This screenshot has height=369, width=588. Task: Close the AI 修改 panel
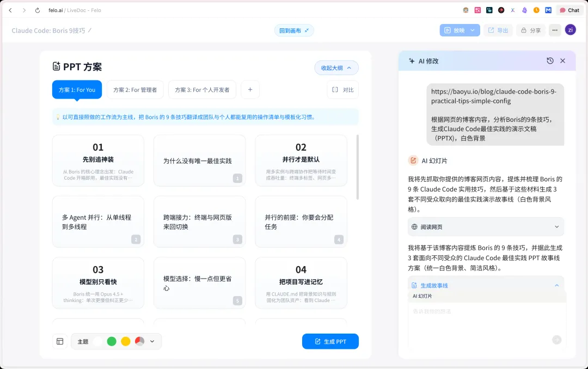click(562, 61)
